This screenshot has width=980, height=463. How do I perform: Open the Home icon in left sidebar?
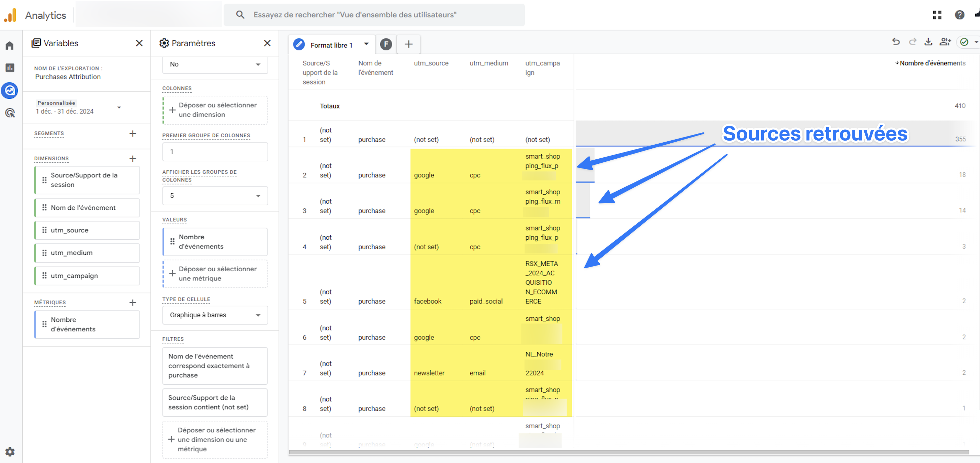pyautogui.click(x=10, y=46)
